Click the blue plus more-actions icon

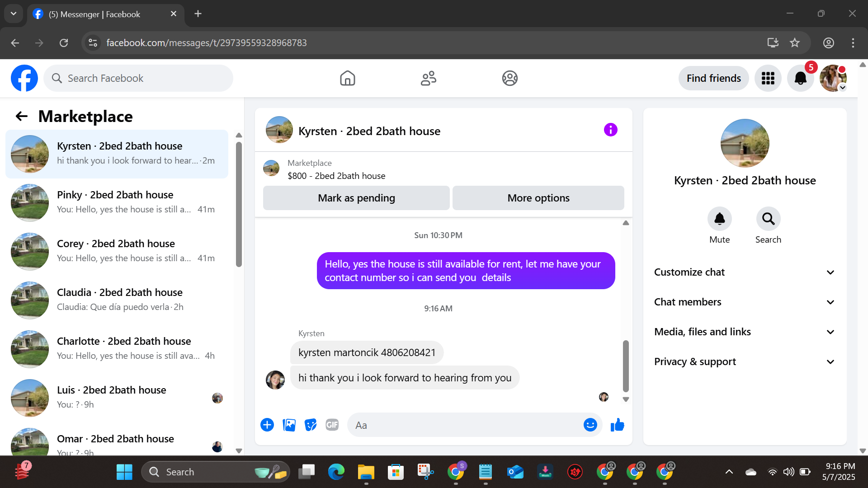(267, 425)
